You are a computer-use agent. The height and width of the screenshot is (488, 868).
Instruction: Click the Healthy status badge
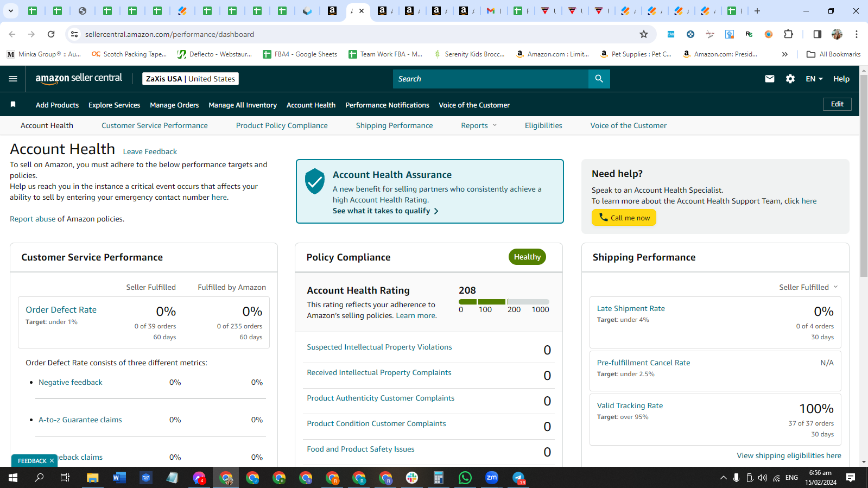(527, 257)
